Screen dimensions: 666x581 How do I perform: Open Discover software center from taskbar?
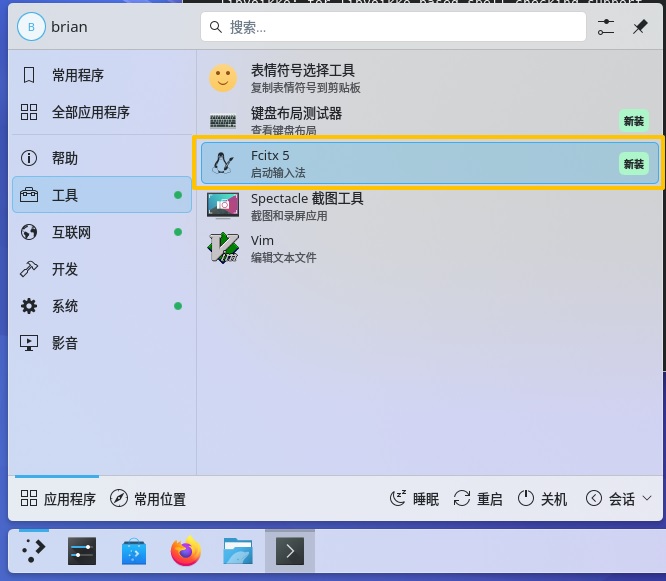[134, 551]
